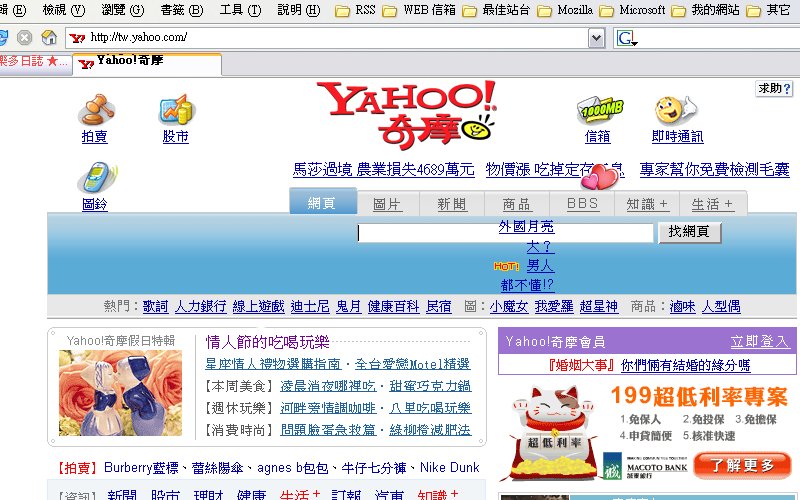800x500 pixels.
Task: Open headline 專家幫你免費檢測毛囊
Action: coord(715,169)
